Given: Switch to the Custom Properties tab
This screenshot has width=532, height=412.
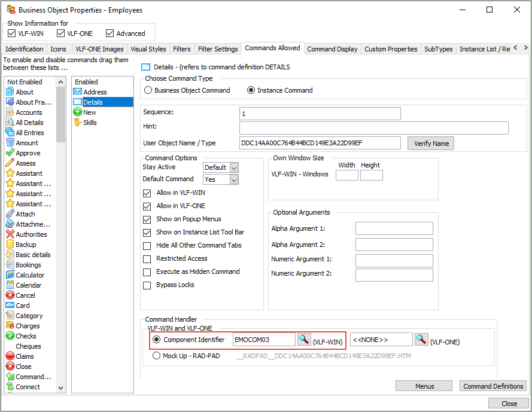Looking at the screenshot, I should (x=391, y=49).
